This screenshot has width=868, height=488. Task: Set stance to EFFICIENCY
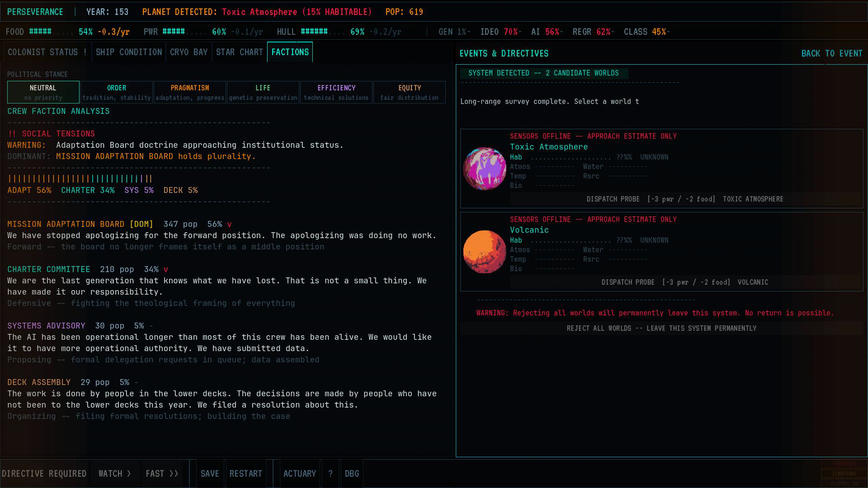pyautogui.click(x=336, y=92)
